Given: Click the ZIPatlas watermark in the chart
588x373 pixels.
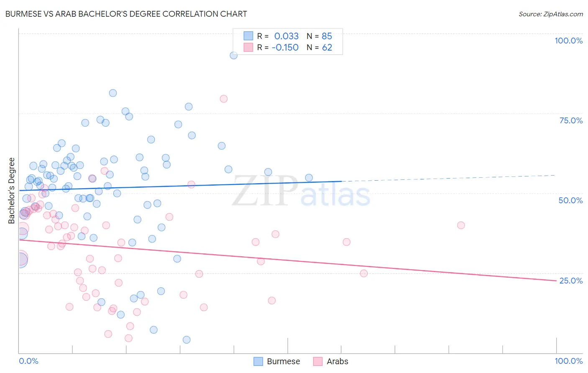Looking at the screenshot, I should click(301, 191).
